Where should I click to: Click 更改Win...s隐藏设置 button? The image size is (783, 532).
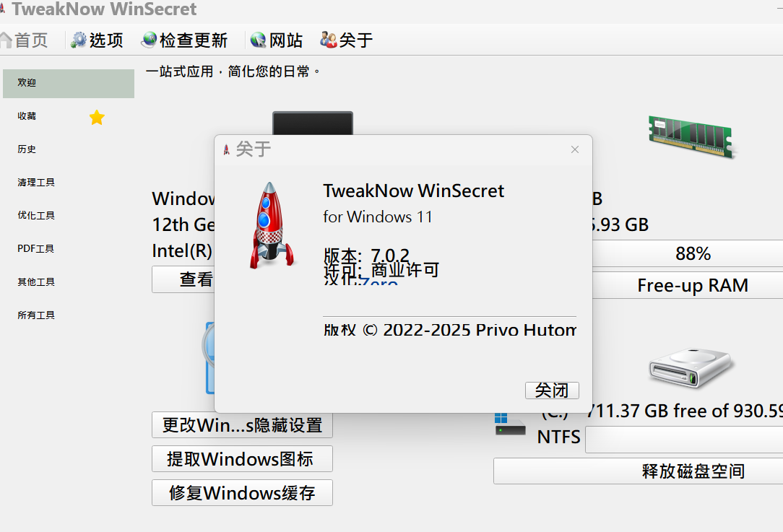(242, 425)
